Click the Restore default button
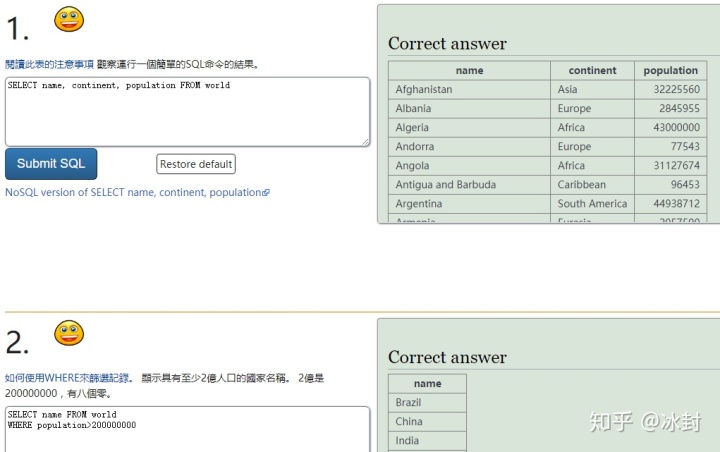The image size is (720, 452). tap(196, 164)
